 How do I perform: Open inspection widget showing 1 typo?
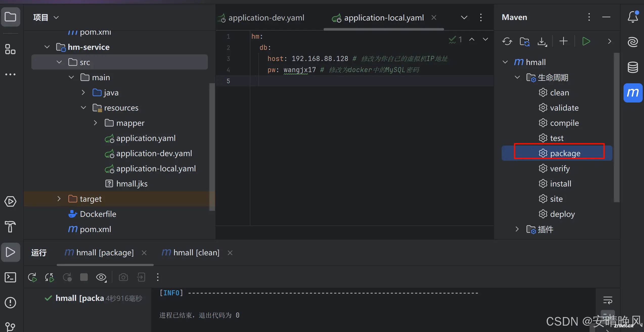pos(455,39)
